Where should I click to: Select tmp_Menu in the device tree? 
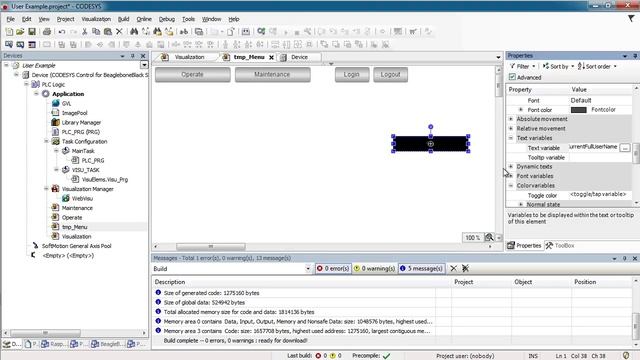[x=74, y=227]
